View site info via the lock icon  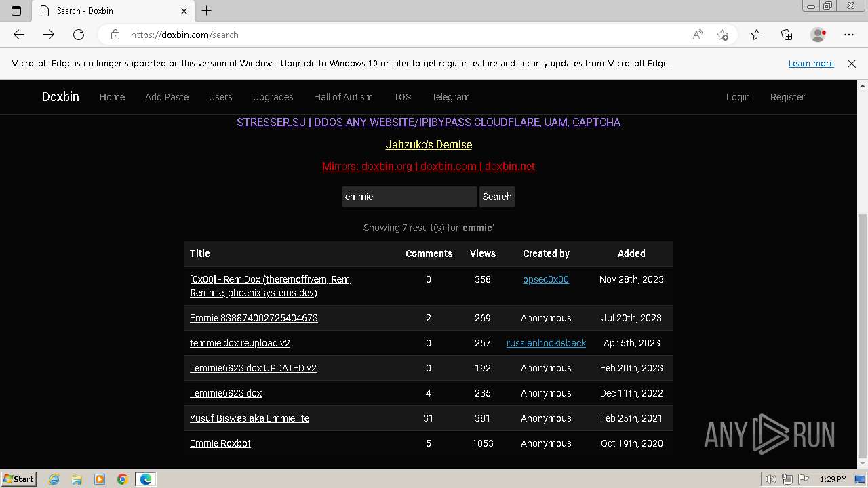coord(115,35)
